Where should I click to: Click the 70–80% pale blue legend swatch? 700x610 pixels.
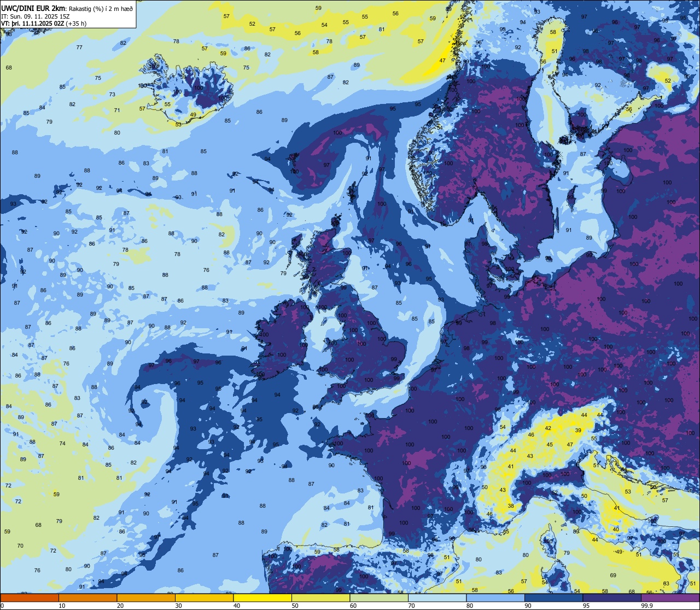point(437,597)
